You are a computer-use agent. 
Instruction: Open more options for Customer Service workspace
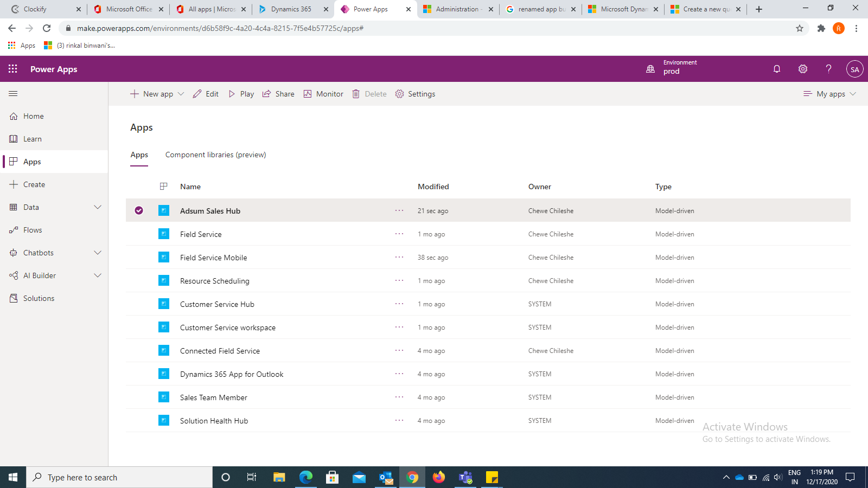click(399, 327)
